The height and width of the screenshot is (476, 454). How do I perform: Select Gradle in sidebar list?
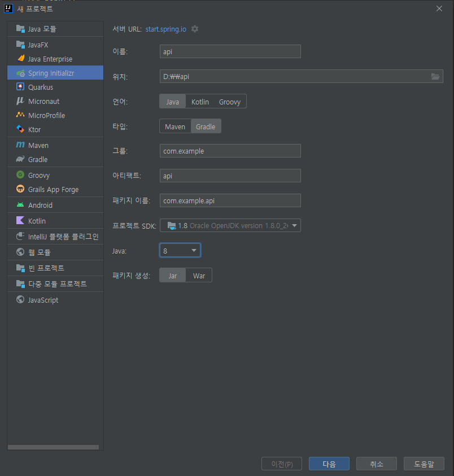coord(55,159)
